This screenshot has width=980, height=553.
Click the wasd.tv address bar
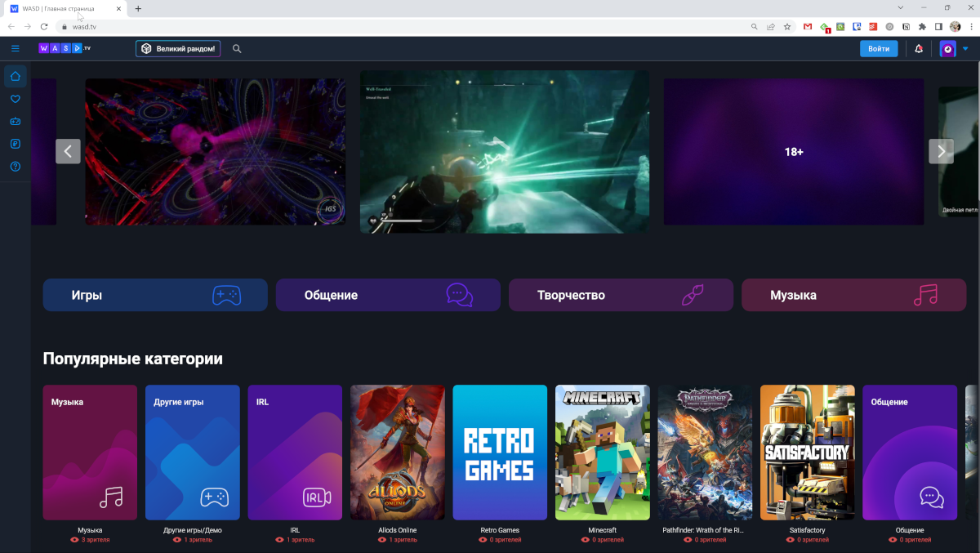click(x=400, y=26)
